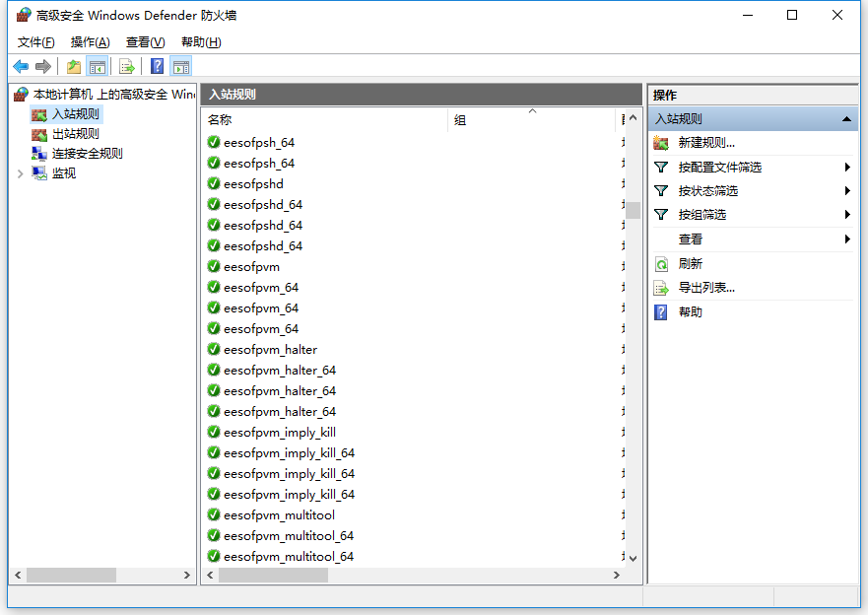The width and height of the screenshot is (868, 615).
Task: Click the 入站规则 tree node icon
Action: point(39,114)
